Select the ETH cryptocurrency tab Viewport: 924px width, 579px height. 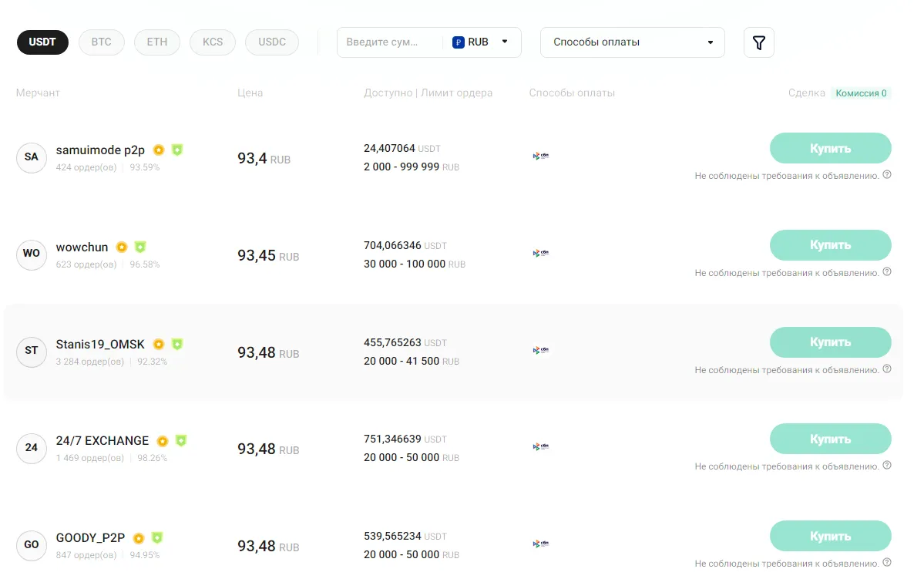156,42
